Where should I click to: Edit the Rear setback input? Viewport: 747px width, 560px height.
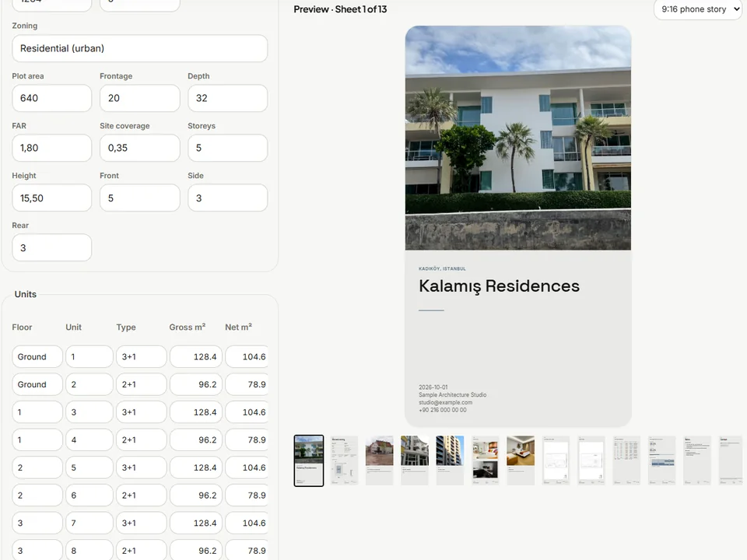pyautogui.click(x=52, y=247)
